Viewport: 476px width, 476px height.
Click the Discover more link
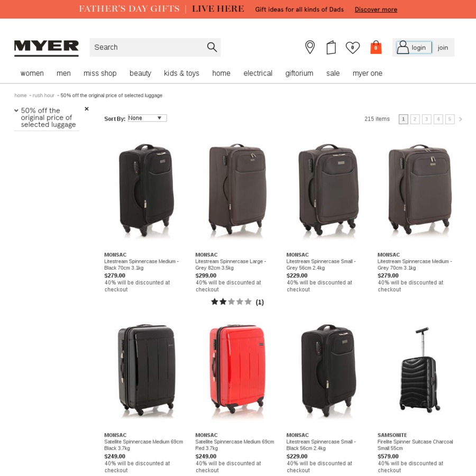(x=376, y=10)
